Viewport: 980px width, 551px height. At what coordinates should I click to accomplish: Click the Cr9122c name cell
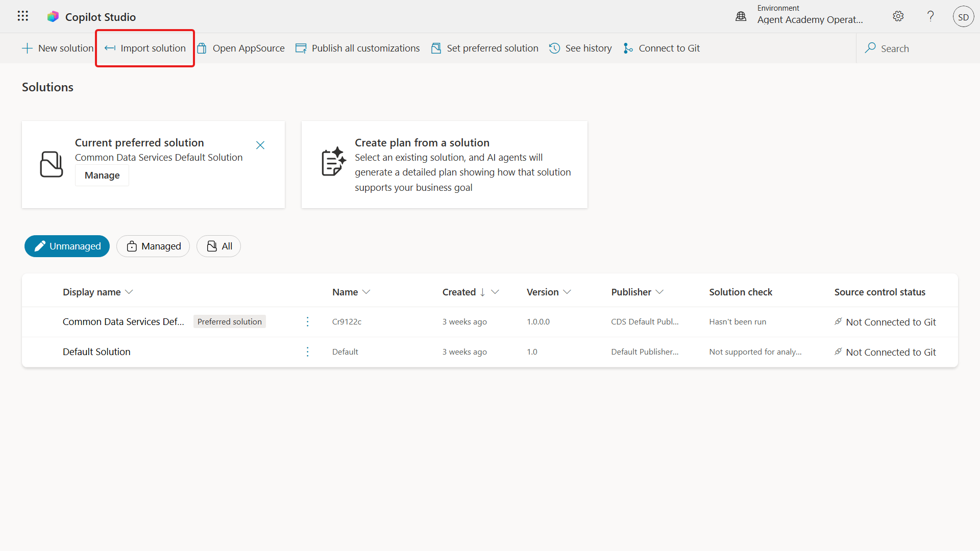(347, 321)
